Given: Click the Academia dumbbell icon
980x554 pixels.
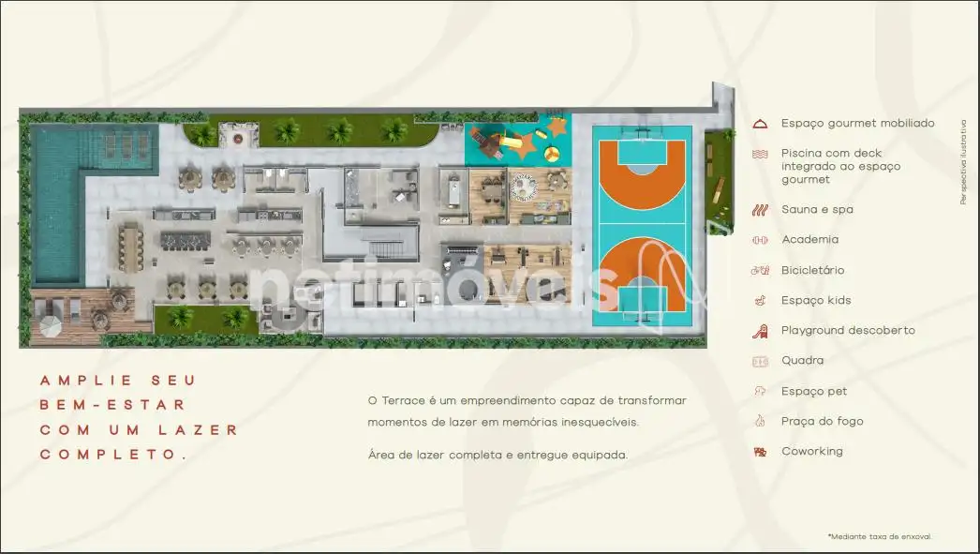Looking at the screenshot, I should [760, 240].
